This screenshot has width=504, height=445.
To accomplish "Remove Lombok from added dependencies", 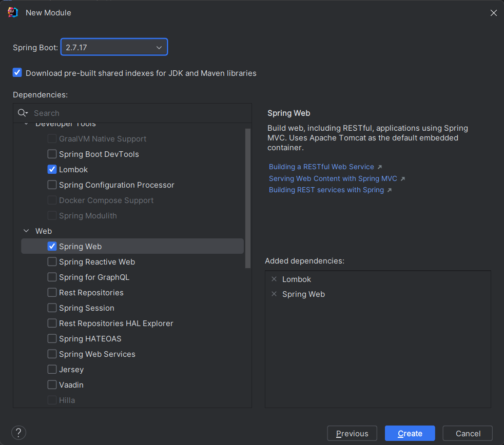I will pyautogui.click(x=274, y=279).
